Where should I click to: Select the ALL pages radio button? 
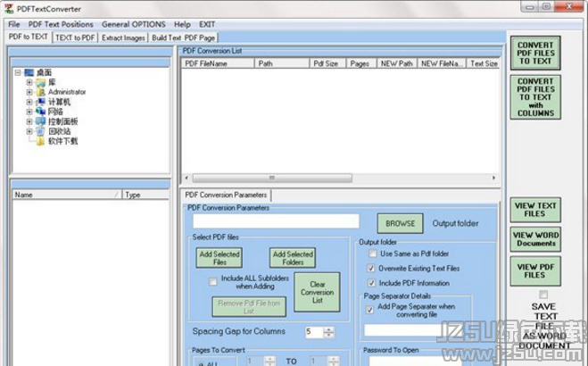point(201,363)
